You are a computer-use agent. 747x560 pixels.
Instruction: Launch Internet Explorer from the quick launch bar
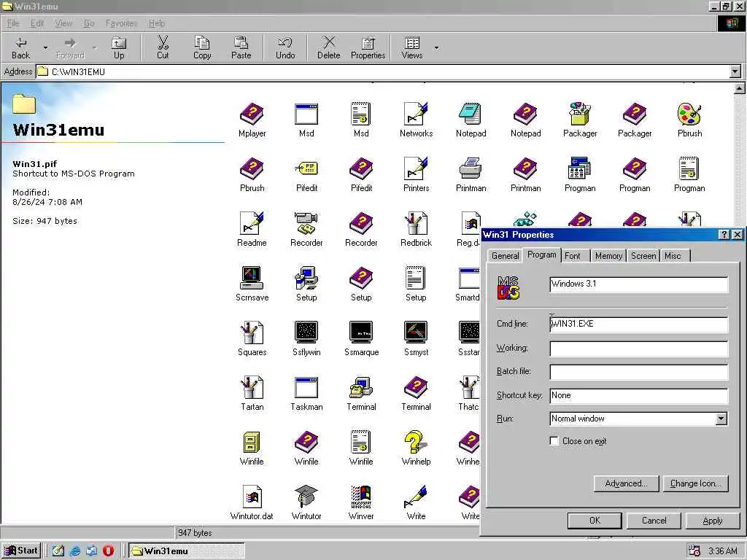tap(75, 551)
